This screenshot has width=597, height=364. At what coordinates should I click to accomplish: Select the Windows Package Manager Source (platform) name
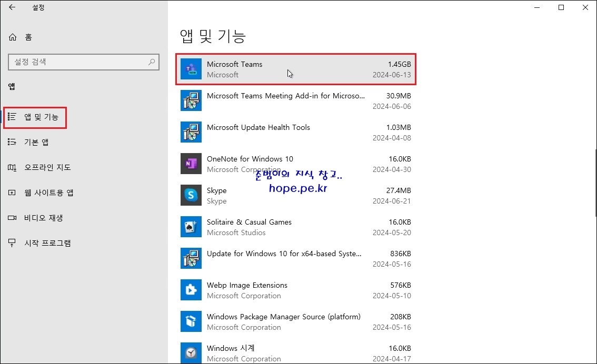[x=284, y=317]
